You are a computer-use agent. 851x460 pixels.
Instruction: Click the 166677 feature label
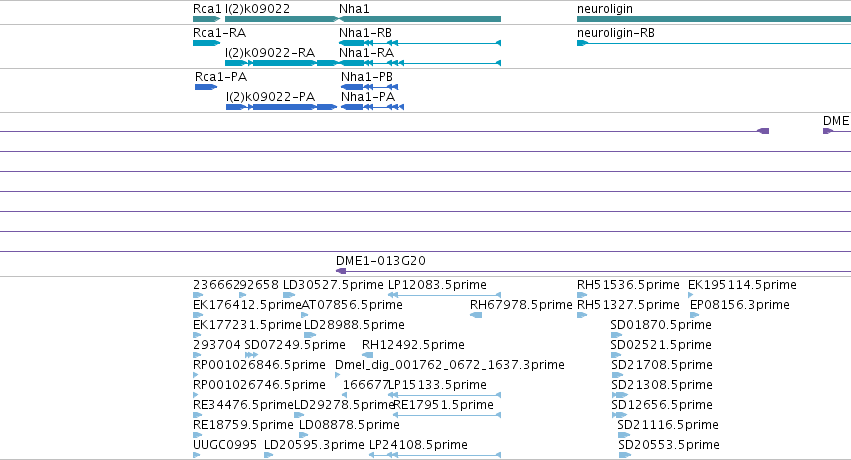pyautogui.click(x=366, y=385)
